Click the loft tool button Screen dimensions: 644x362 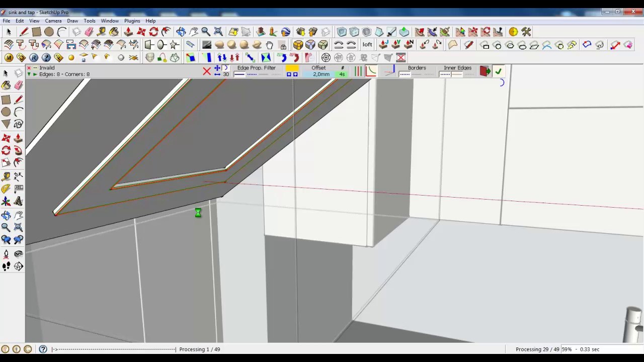click(x=367, y=45)
